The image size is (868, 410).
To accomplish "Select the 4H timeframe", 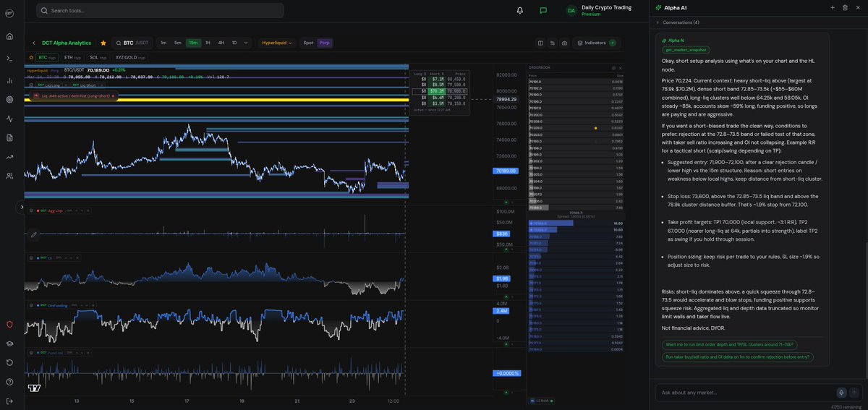I will pyautogui.click(x=221, y=43).
